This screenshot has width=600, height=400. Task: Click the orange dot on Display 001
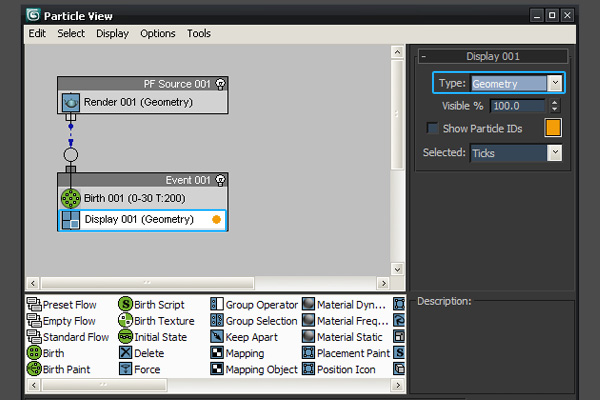[x=216, y=220]
